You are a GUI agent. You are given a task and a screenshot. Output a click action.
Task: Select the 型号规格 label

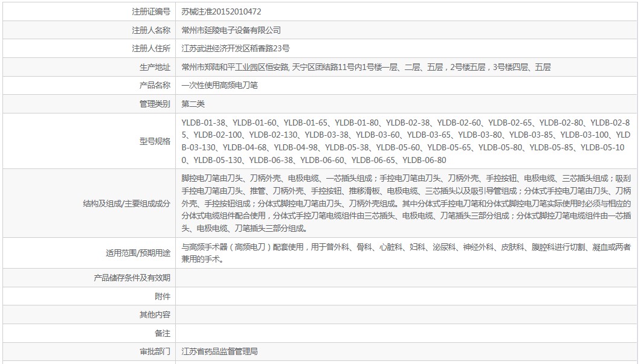[x=155, y=141]
